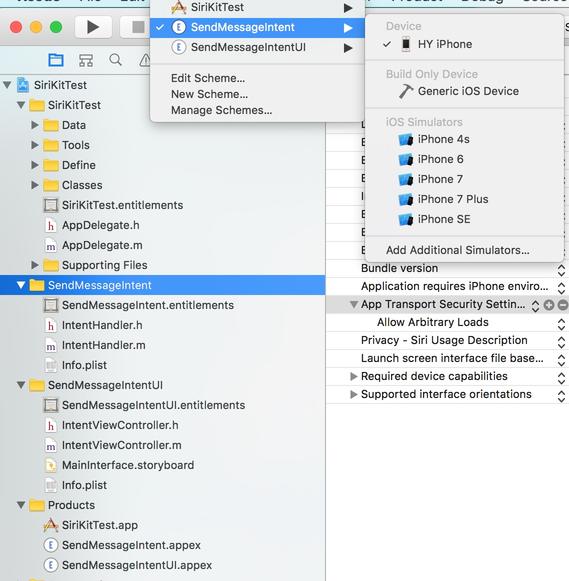Select Generic iOS Device destination

465,91
